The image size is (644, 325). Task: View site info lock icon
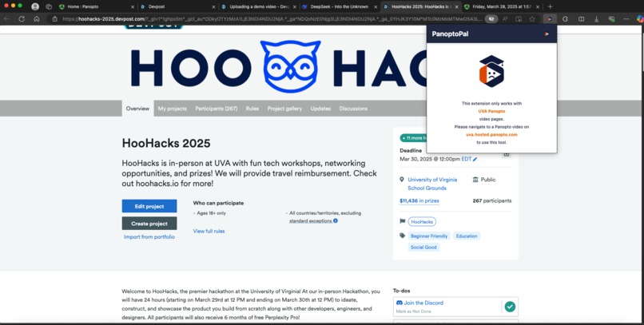[54, 19]
